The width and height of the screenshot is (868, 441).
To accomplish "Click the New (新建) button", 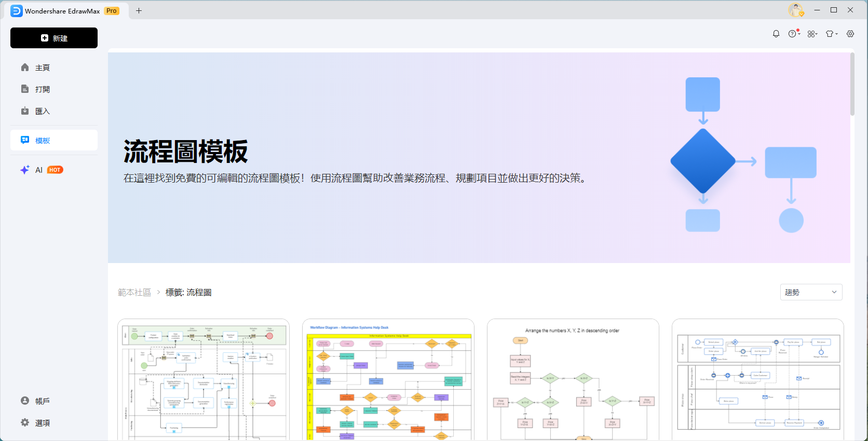I will (x=54, y=38).
